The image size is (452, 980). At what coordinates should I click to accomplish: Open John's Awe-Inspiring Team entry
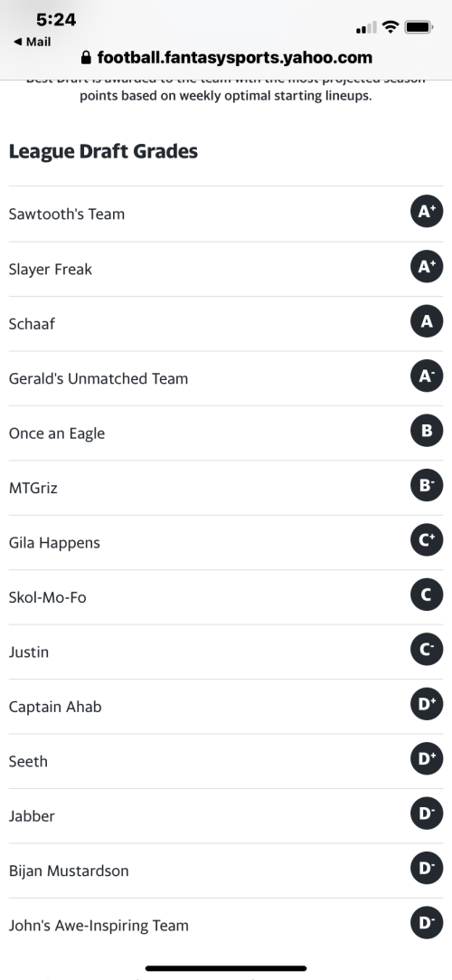(226, 926)
